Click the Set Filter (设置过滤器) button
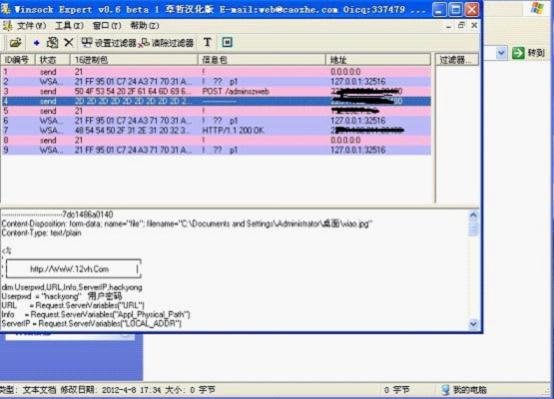This screenshot has height=399, width=554. [109, 43]
